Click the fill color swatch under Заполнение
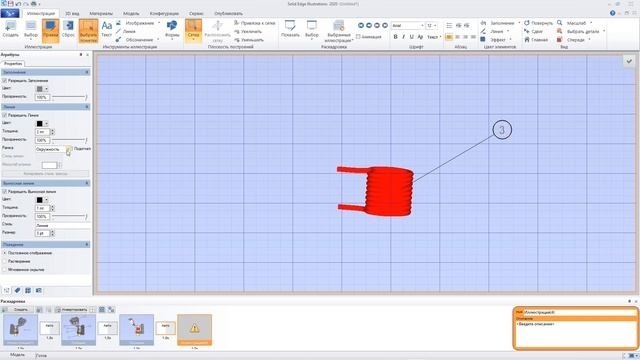 tap(40, 89)
